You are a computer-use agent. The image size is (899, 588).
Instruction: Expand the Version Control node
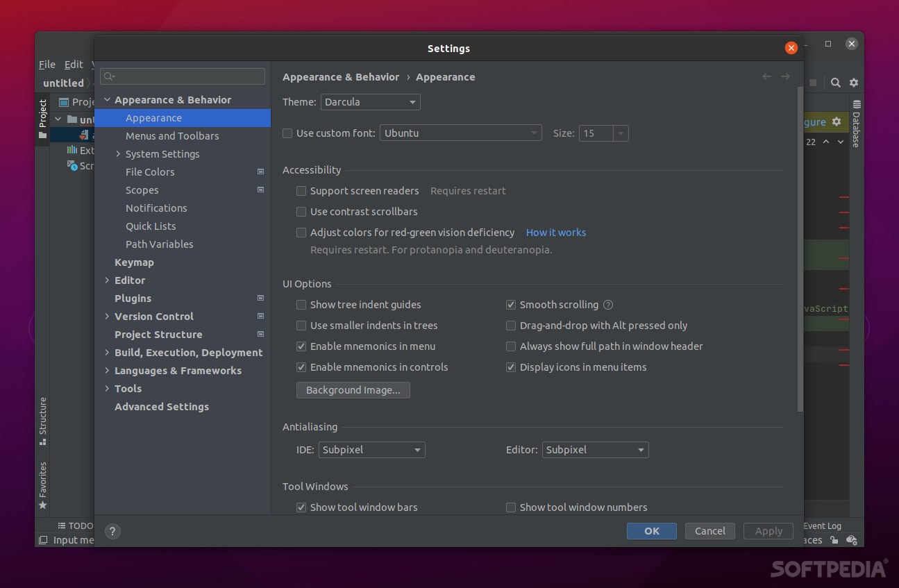pyautogui.click(x=107, y=317)
